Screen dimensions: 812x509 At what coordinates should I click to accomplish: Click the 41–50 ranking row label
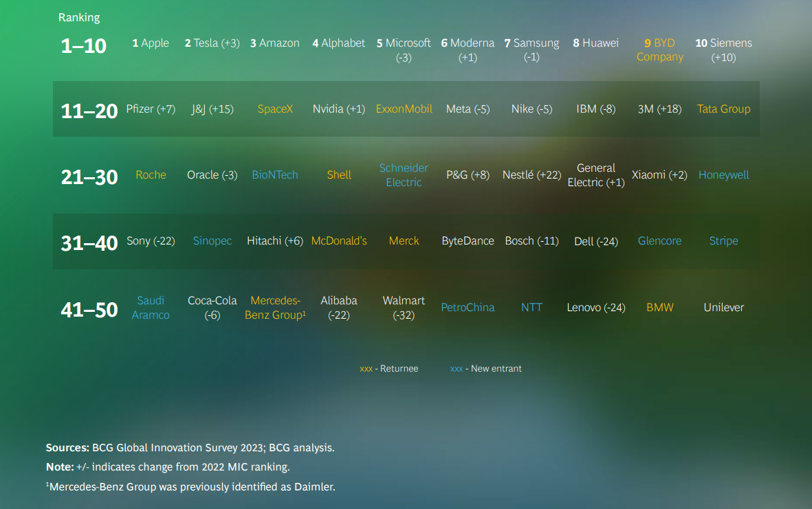point(89,310)
